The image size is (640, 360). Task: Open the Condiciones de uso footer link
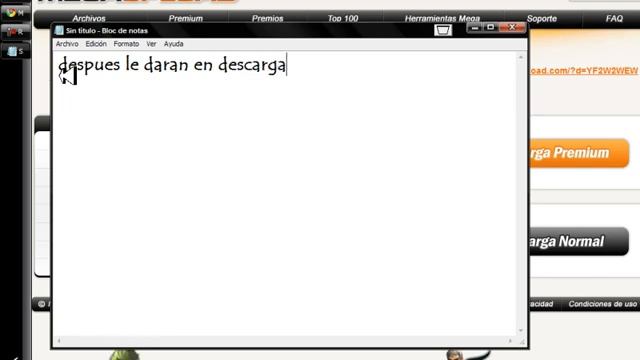pos(602,304)
